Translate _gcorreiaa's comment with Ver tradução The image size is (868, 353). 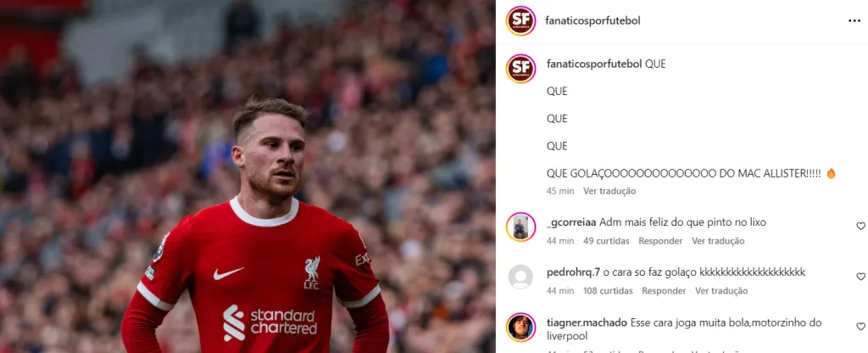tap(719, 241)
